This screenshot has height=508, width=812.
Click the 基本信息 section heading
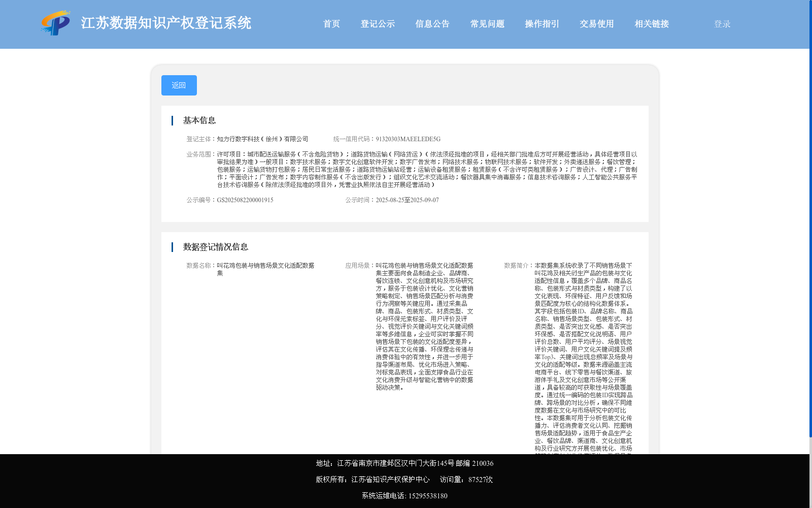199,120
